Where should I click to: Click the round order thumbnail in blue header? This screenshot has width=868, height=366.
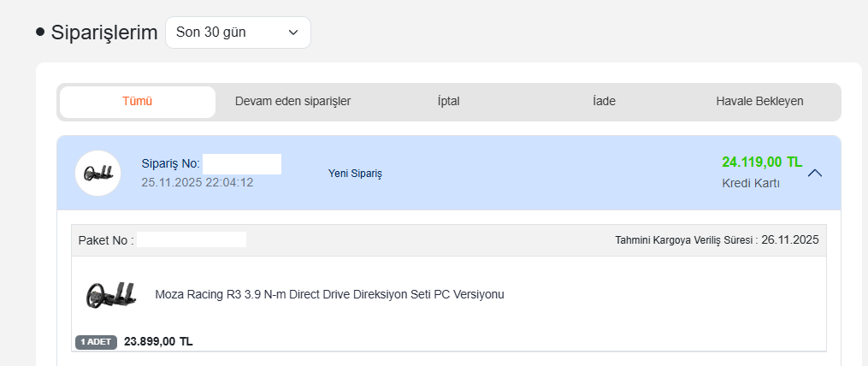(x=98, y=174)
